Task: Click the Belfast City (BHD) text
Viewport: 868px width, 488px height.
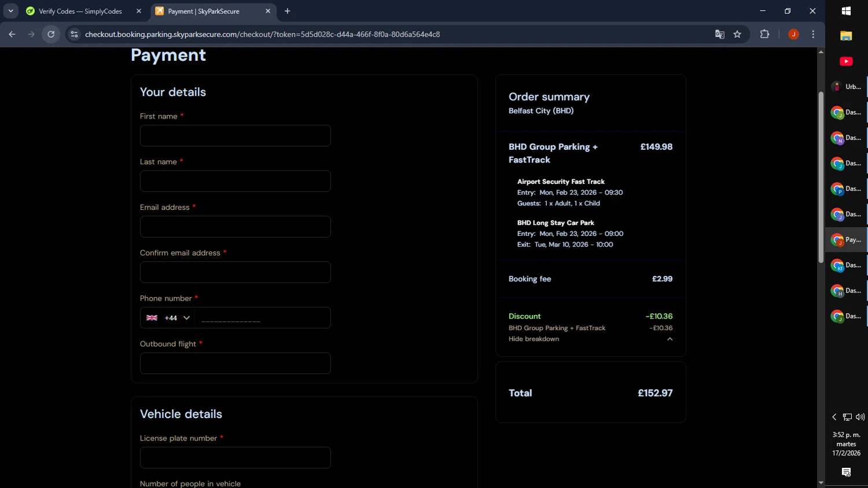Action: coord(541,110)
